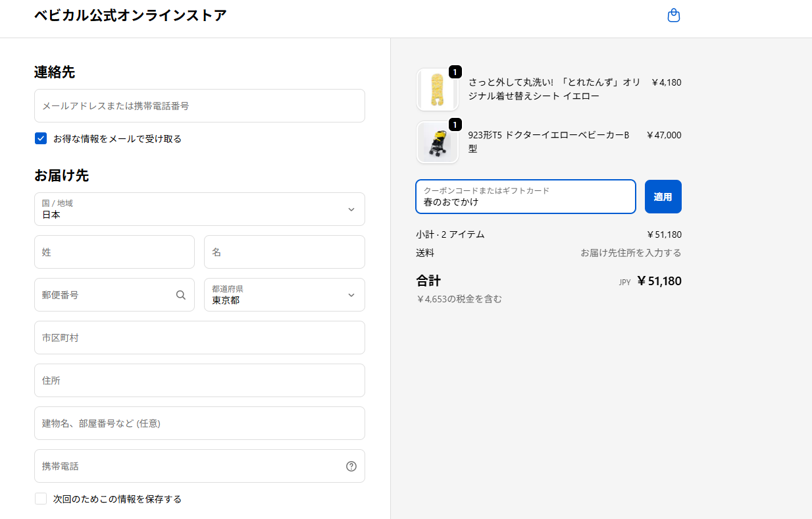The height and width of the screenshot is (519, 812).
Task: Click the postal code search magnifier icon
Action: click(x=181, y=295)
